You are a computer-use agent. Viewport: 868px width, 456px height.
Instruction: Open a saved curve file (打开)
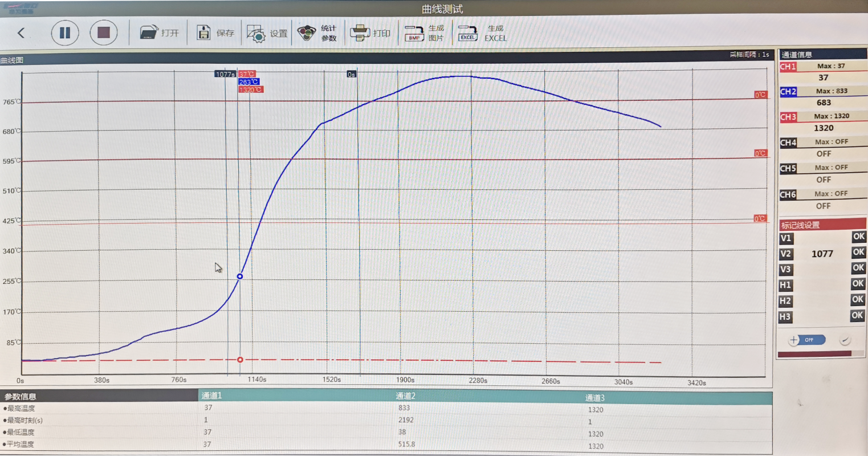pos(159,32)
